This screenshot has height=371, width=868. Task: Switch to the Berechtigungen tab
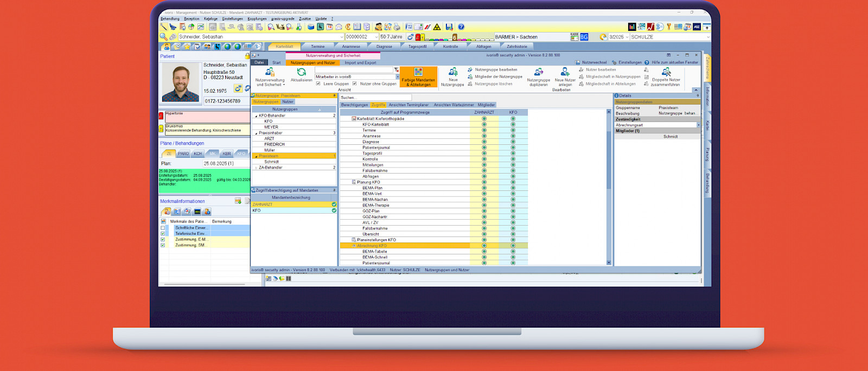click(354, 105)
